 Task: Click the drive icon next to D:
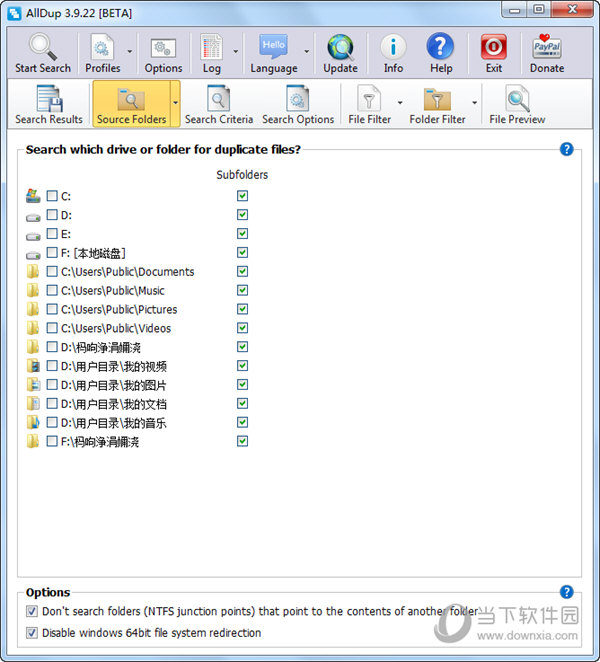[33, 217]
